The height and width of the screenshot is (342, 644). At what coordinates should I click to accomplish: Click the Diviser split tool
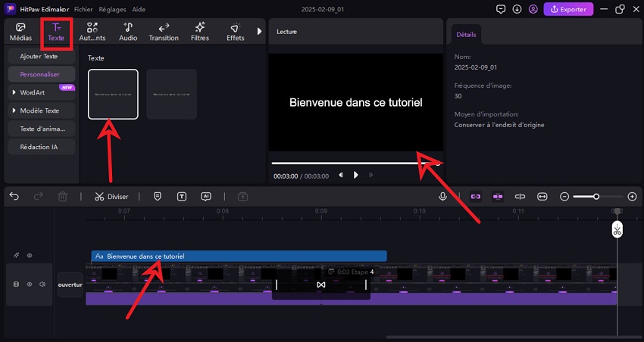pos(111,196)
